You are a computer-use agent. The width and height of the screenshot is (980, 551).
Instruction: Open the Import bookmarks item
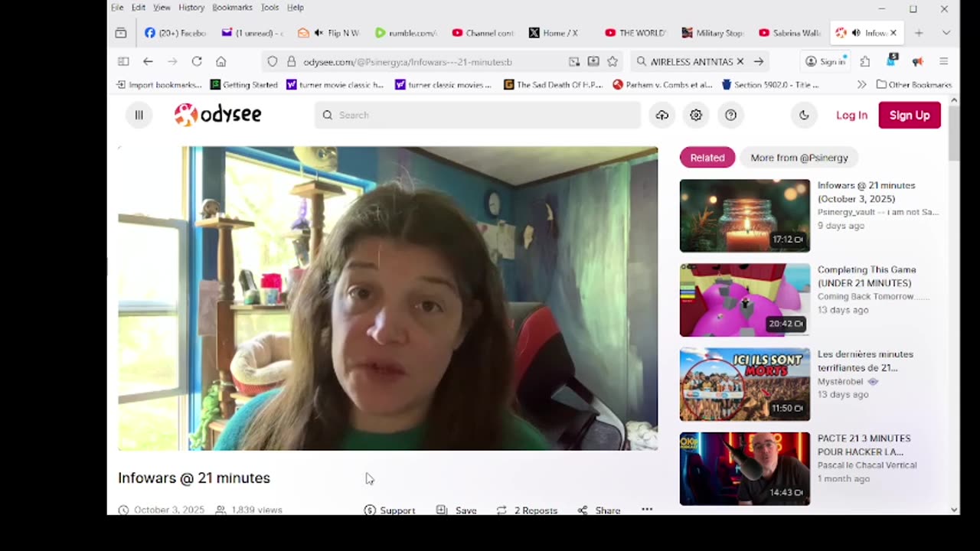click(158, 84)
